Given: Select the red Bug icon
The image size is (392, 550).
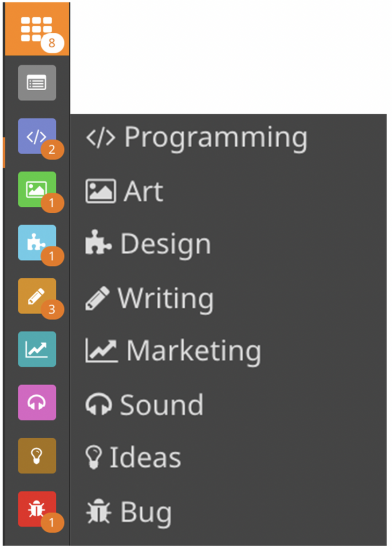Looking at the screenshot, I should tap(37, 509).
